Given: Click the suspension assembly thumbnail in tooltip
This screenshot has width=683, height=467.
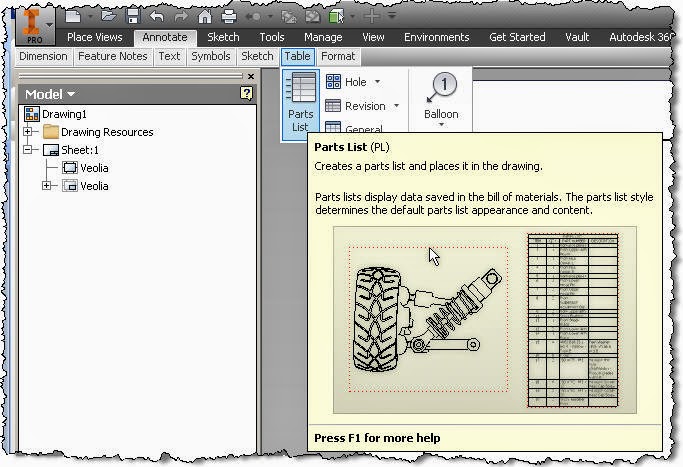Looking at the screenshot, I should click(428, 319).
